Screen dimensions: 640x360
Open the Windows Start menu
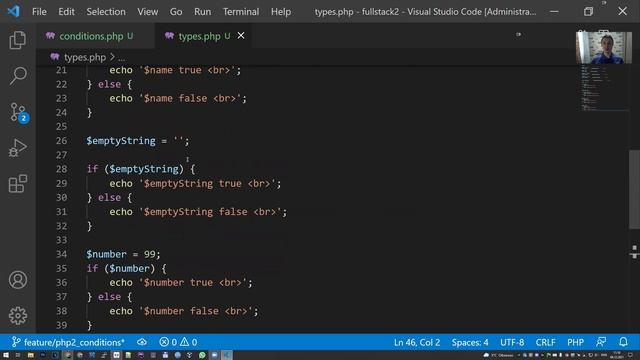point(6,356)
